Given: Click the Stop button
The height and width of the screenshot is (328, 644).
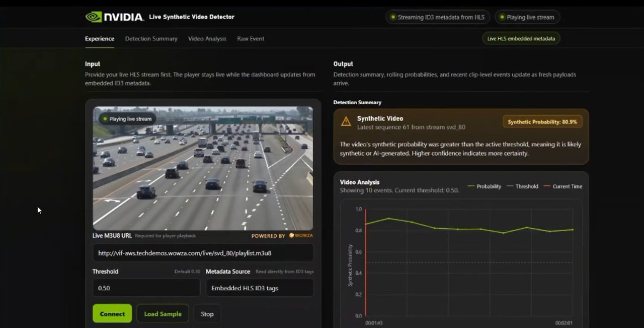Looking at the screenshot, I should tap(207, 313).
